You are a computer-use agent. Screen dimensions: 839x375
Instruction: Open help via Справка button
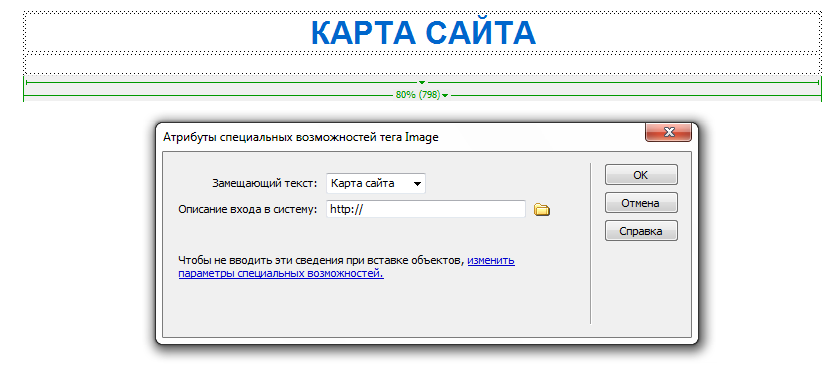pos(641,232)
